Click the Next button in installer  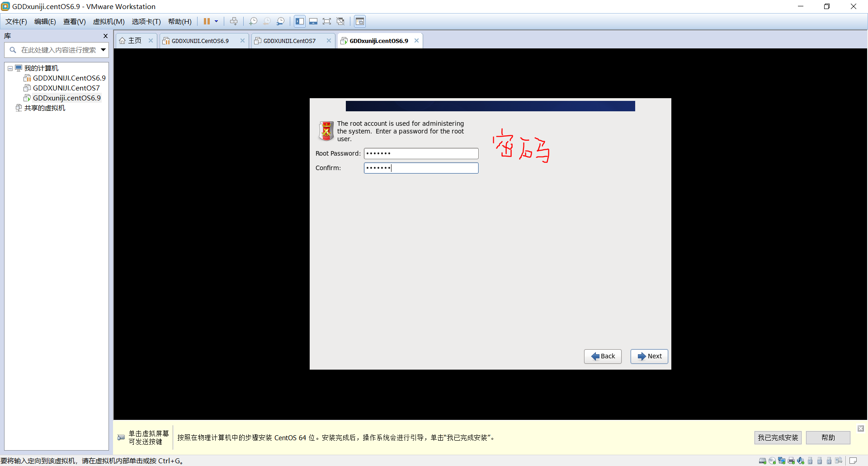tap(649, 357)
